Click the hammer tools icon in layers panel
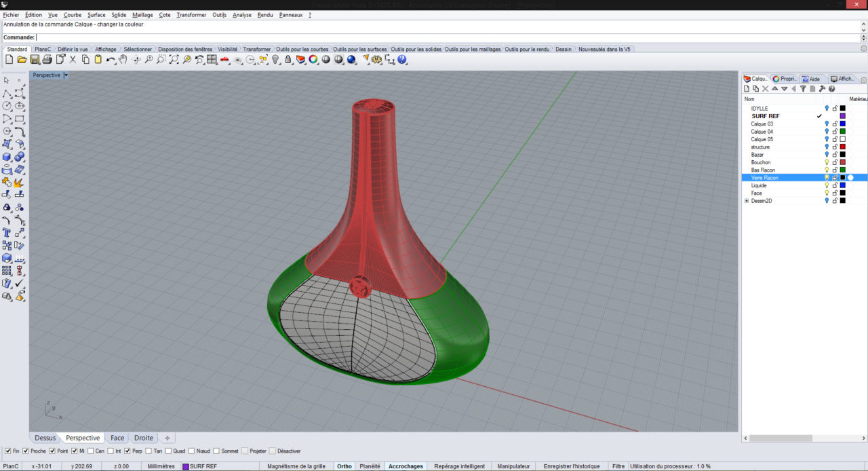The image size is (868, 471). (x=822, y=89)
